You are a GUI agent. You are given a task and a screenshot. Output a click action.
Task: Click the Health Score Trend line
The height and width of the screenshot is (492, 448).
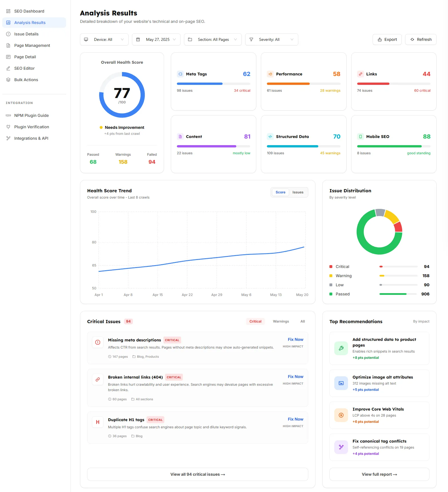pos(201,259)
